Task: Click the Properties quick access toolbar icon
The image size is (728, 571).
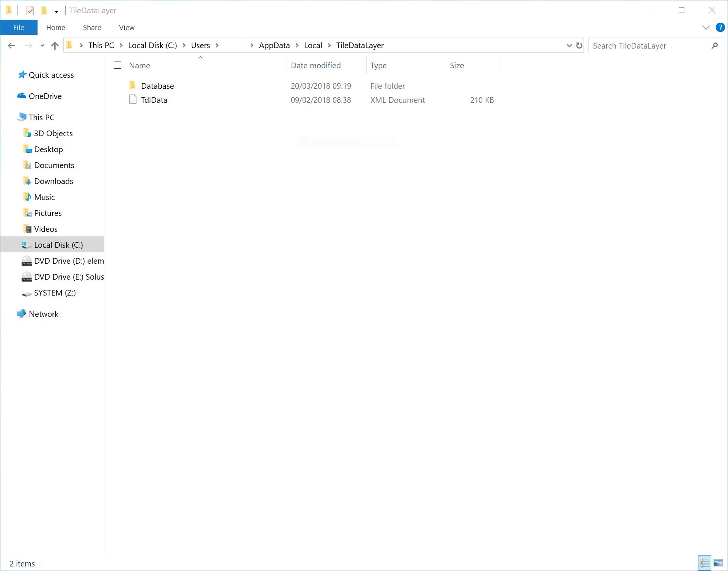Action: click(30, 11)
